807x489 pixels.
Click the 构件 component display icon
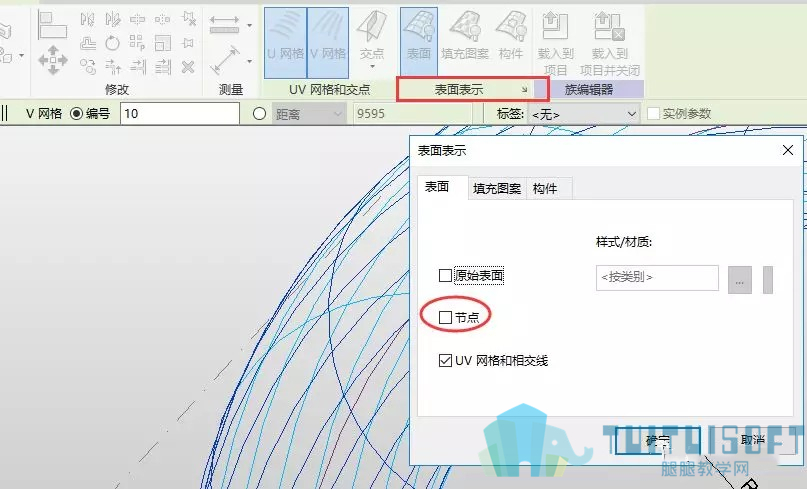[x=511, y=36]
